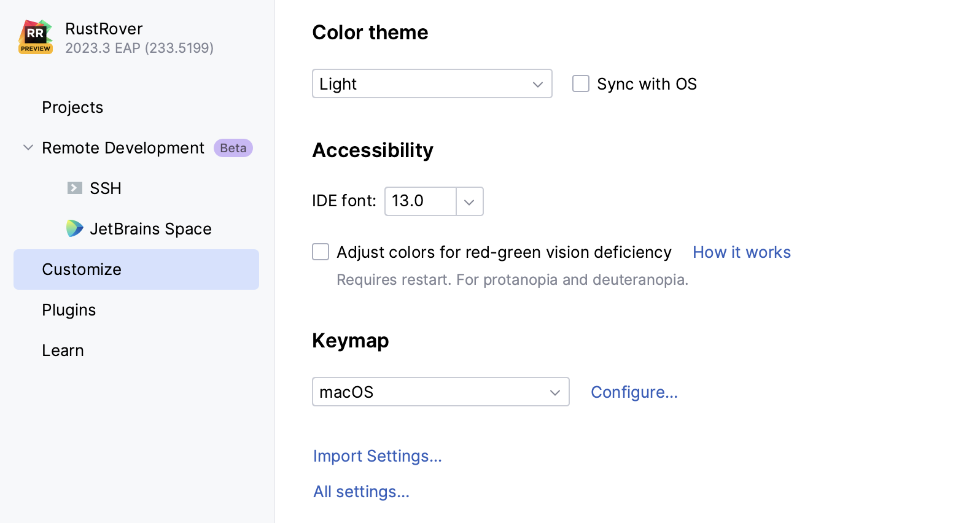Go to the Learn tab

click(x=63, y=351)
